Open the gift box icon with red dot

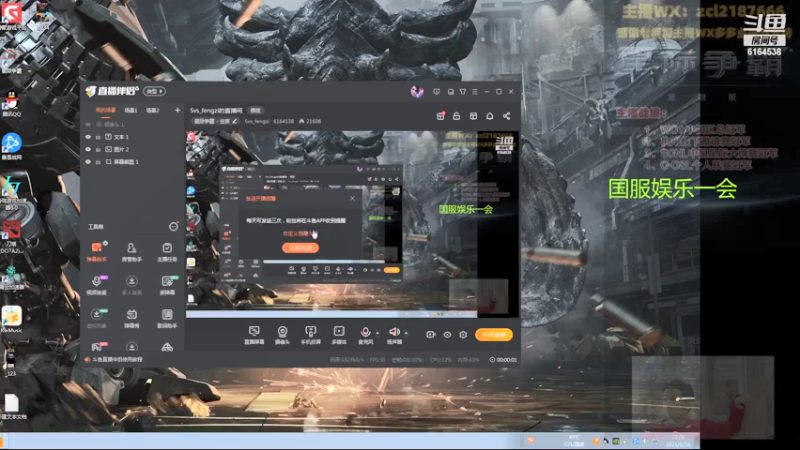click(441, 116)
